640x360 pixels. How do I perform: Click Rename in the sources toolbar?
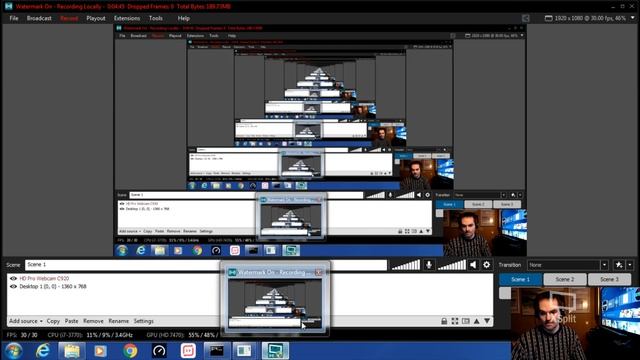pos(118,321)
